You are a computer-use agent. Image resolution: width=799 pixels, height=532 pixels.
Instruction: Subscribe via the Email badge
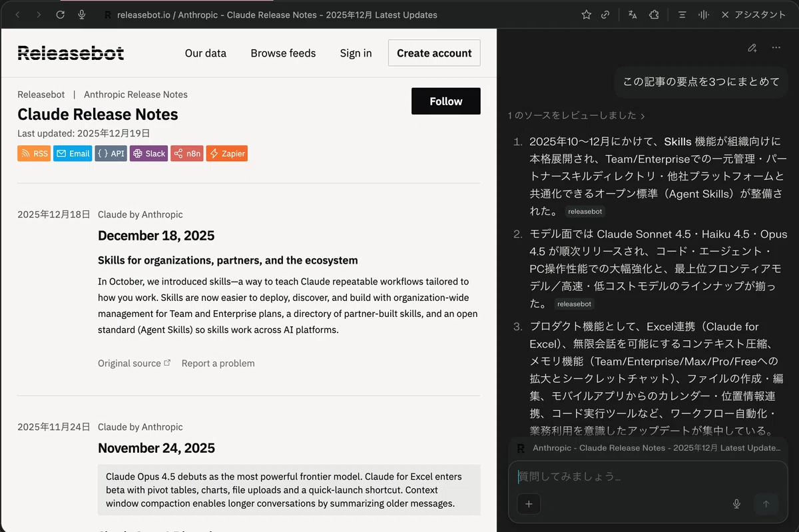73,153
